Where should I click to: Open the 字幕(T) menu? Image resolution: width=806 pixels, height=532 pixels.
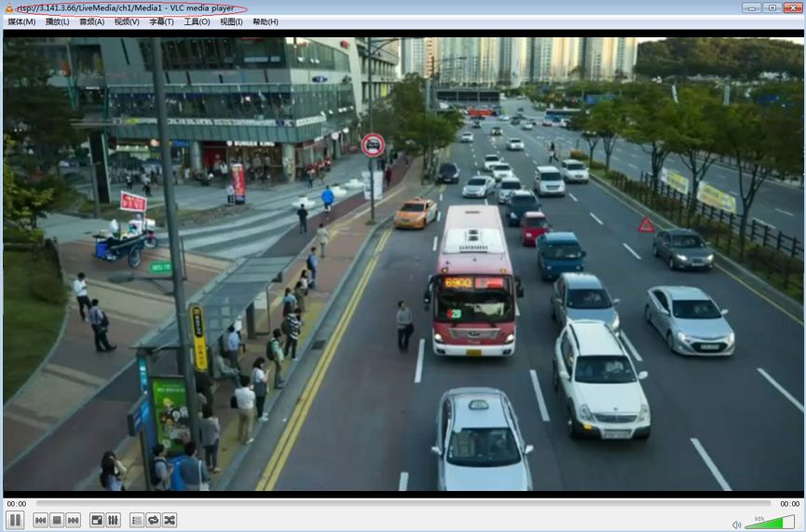coord(161,21)
